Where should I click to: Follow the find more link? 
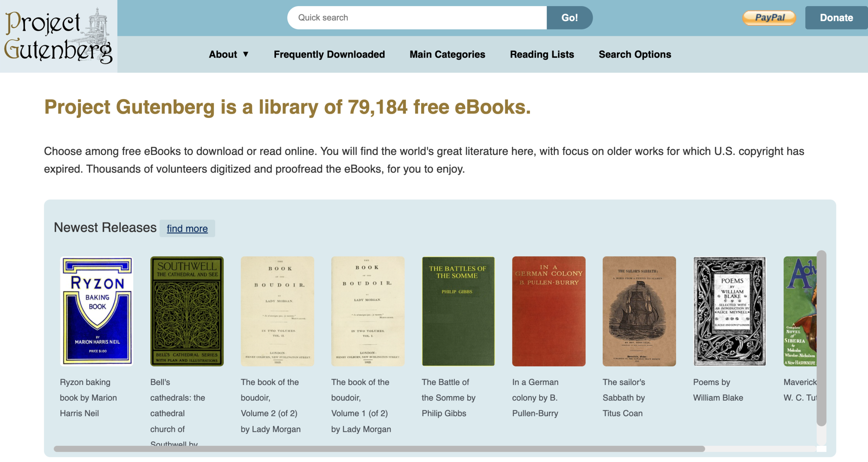[x=187, y=228]
